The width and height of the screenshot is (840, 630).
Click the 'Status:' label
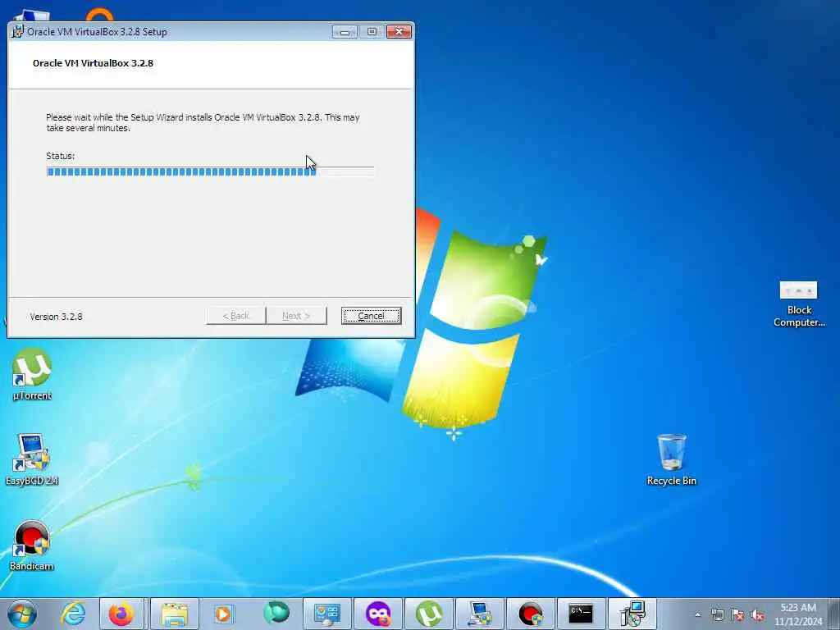pos(61,156)
